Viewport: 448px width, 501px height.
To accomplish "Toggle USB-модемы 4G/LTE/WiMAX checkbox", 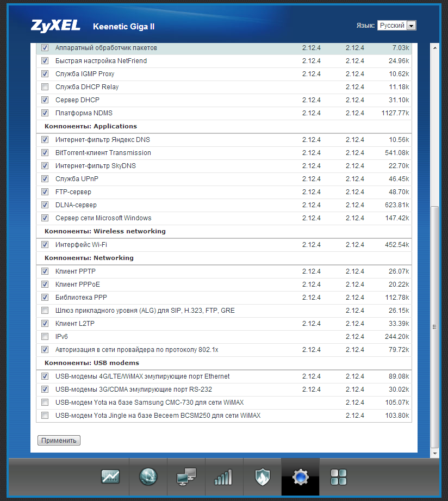I will click(x=45, y=376).
